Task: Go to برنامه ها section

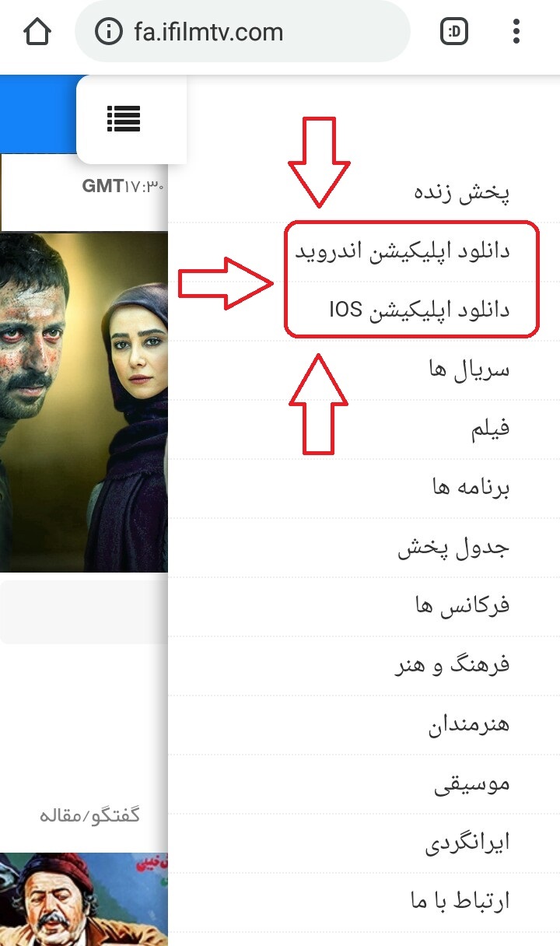Action: click(364, 489)
